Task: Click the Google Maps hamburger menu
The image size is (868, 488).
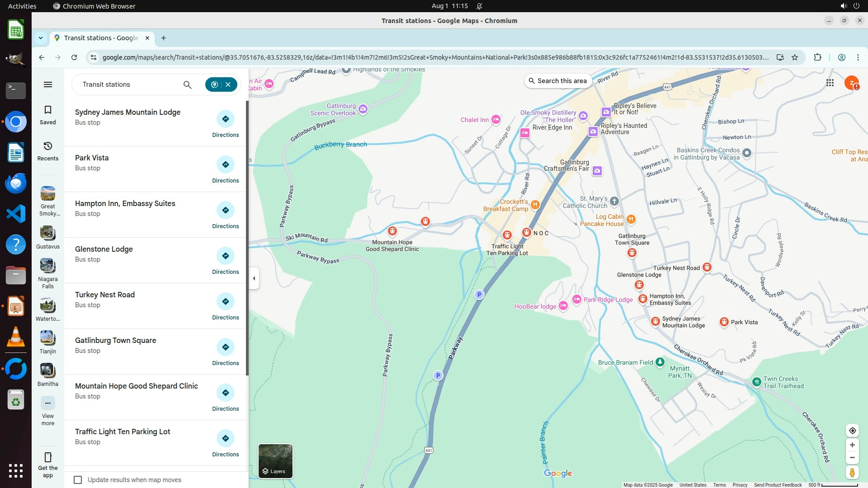Action: [47, 84]
